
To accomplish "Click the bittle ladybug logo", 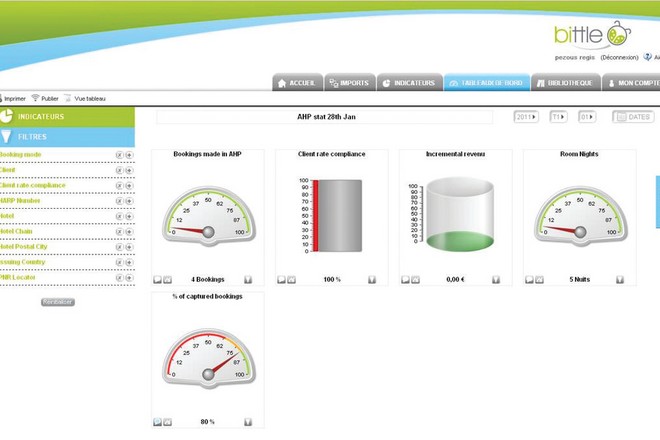I will click(x=618, y=35).
